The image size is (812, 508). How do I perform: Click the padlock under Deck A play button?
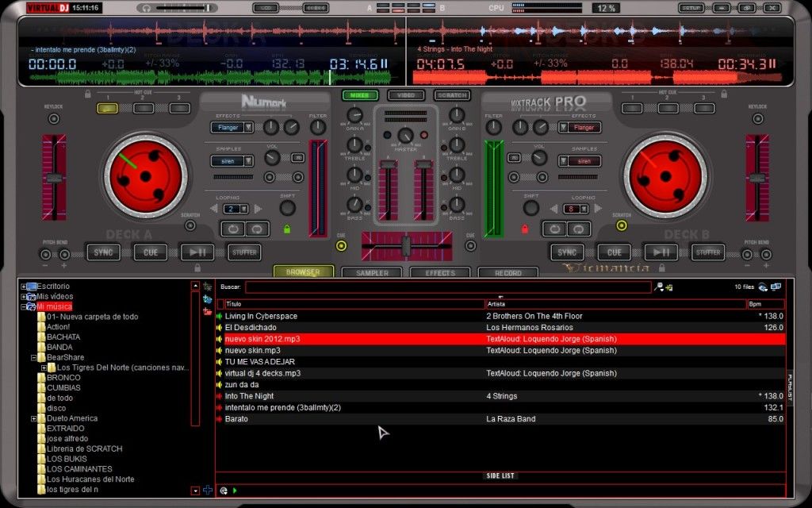197,267
